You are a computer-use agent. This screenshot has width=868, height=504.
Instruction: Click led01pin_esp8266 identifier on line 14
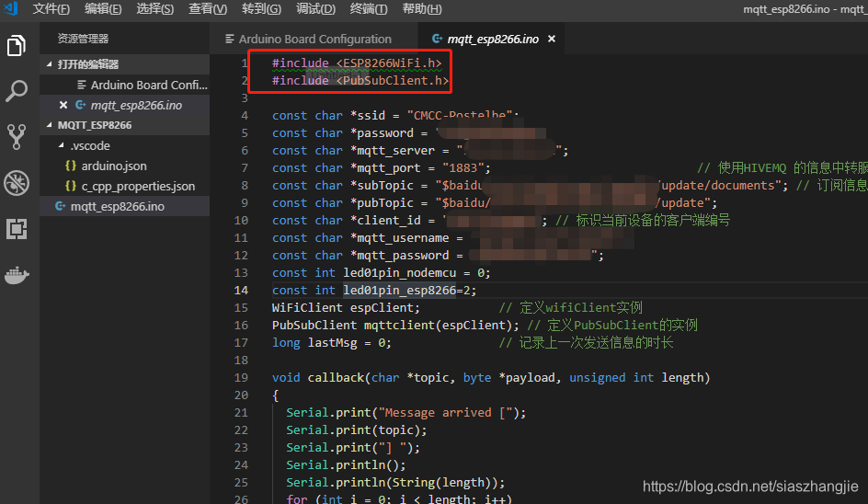click(x=400, y=291)
